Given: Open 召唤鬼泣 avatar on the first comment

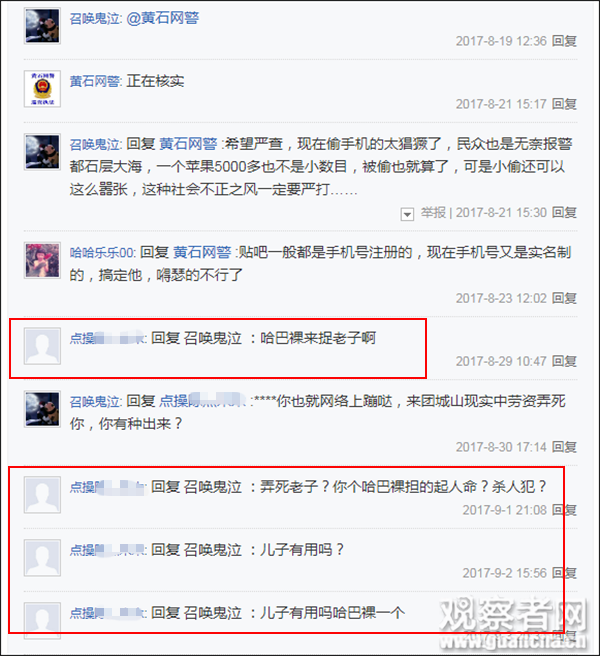Looking at the screenshot, I should [x=42, y=26].
